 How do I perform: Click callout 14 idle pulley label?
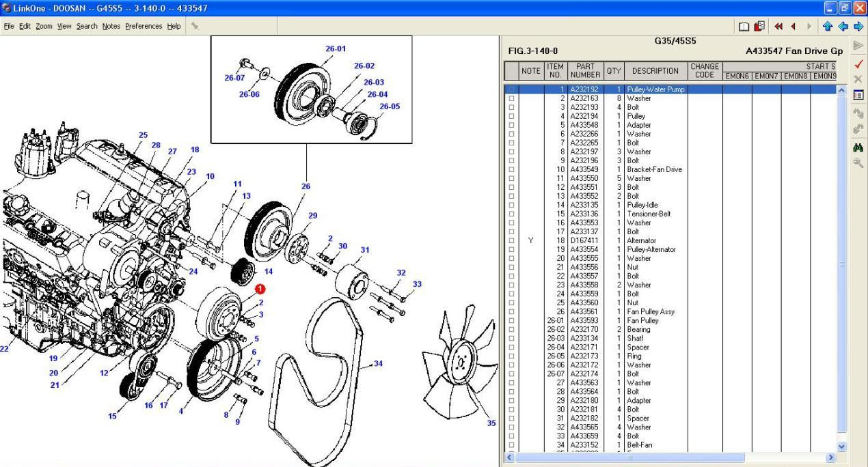pyautogui.click(x=269, y=271)
